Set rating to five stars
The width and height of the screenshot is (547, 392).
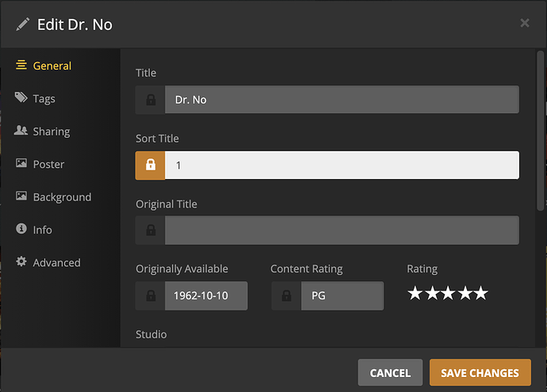[x=481, y=293]
